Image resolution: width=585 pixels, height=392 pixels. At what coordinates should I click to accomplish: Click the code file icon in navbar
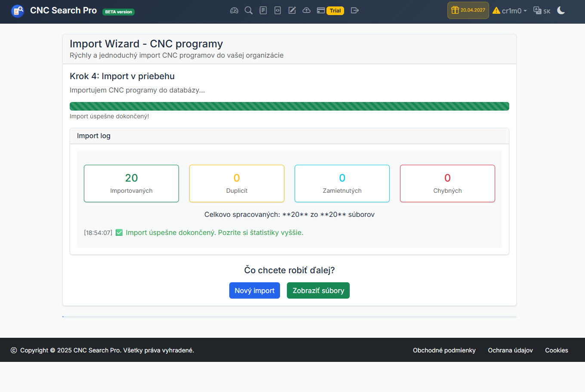pyautogui.click(x=277, y=10)
